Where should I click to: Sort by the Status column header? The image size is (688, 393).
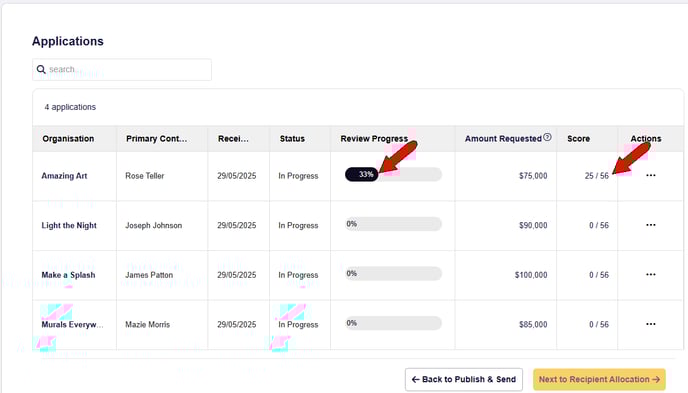tap(292, 139)
